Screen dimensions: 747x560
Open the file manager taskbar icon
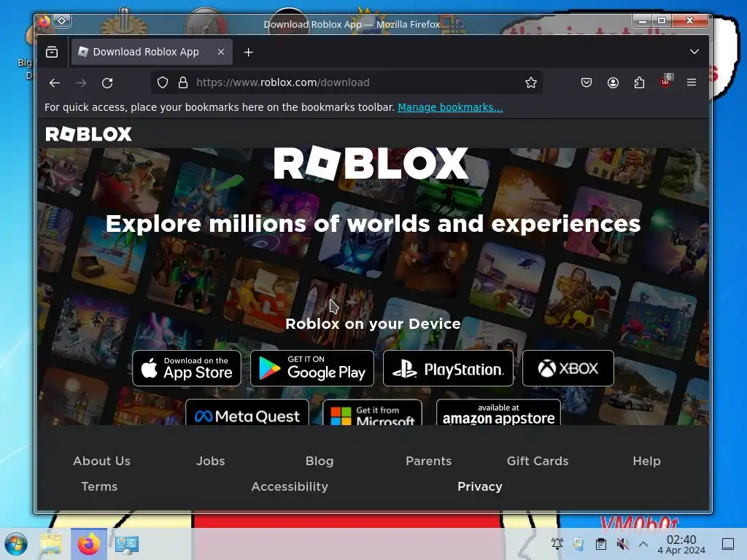point(51,544)
